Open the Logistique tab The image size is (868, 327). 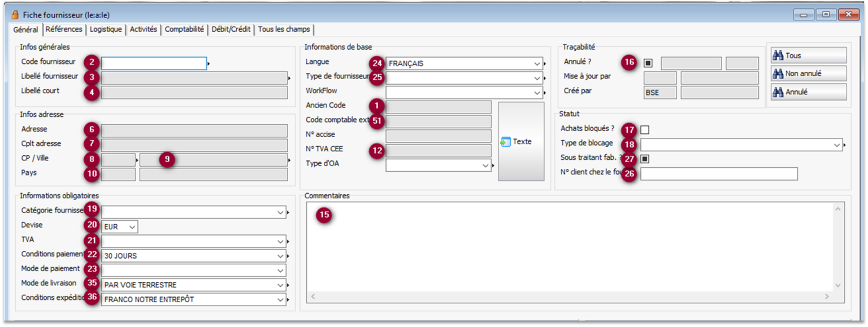[106, 29]
